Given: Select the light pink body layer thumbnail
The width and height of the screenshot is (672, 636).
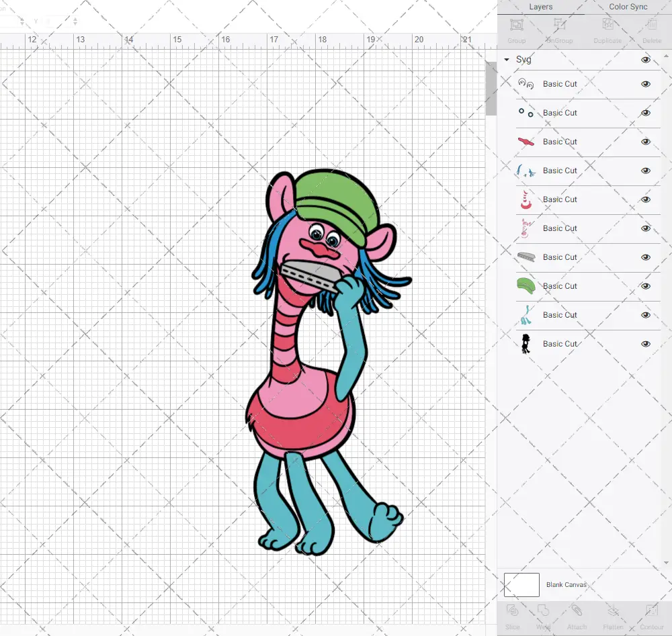Looking at the screenshot, I should [x=526, y=228].
